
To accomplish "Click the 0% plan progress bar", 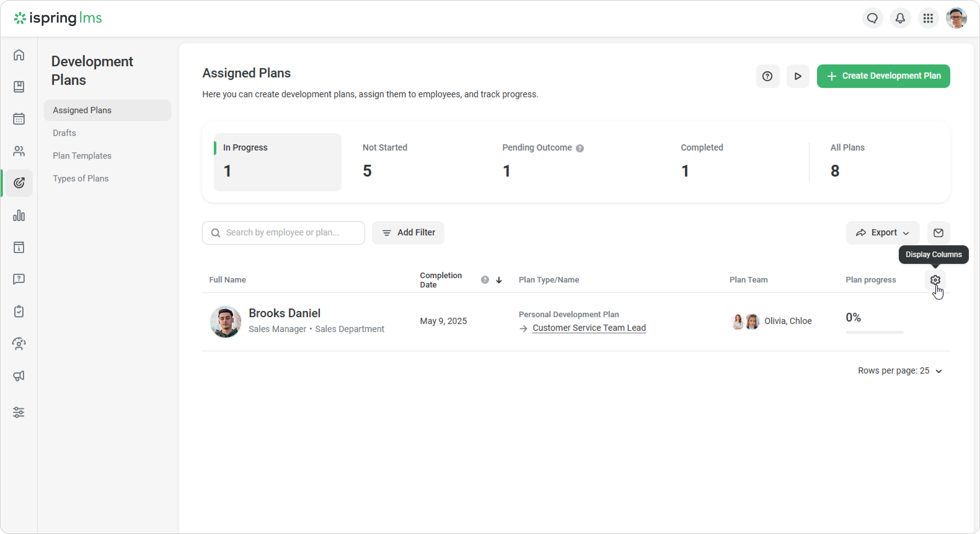I will click(x=874, y=332).
